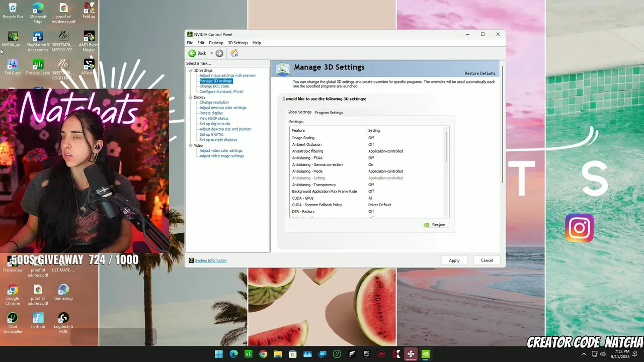Open Change ECC state
Image resolution: width=644 pixels, height=362 pixels.
click(214, 86)
